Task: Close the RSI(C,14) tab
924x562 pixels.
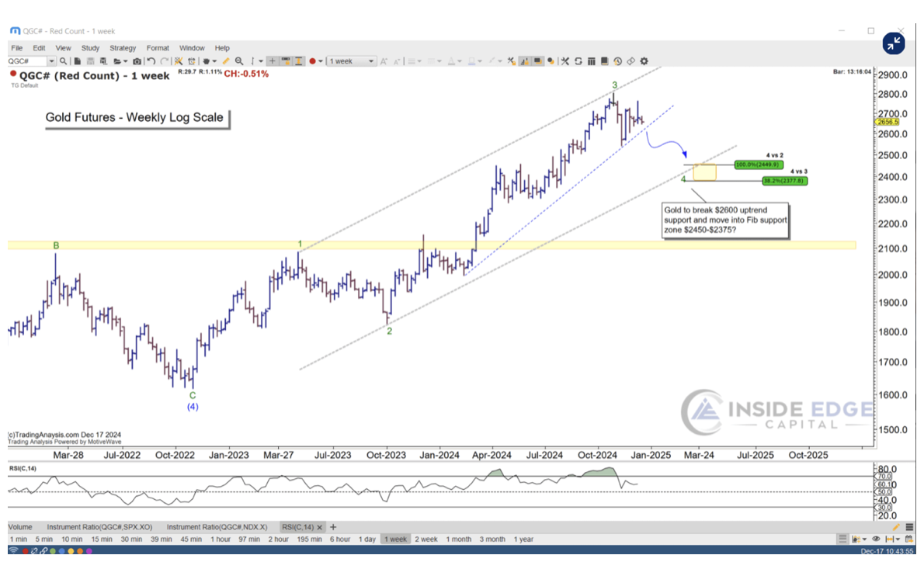Action: click(321, 526)
